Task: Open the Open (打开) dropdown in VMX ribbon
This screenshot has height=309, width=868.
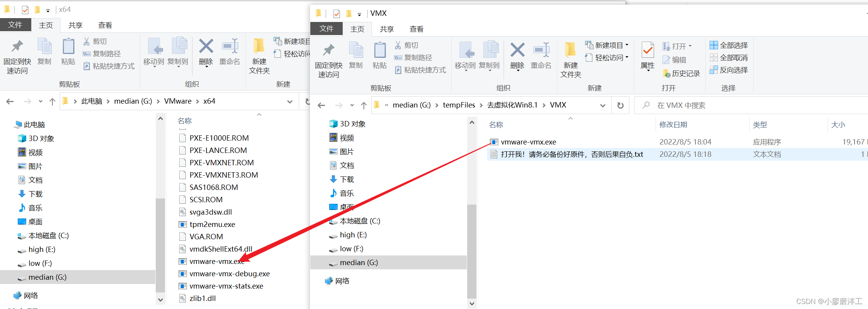Action: click(x=677, y=46)
